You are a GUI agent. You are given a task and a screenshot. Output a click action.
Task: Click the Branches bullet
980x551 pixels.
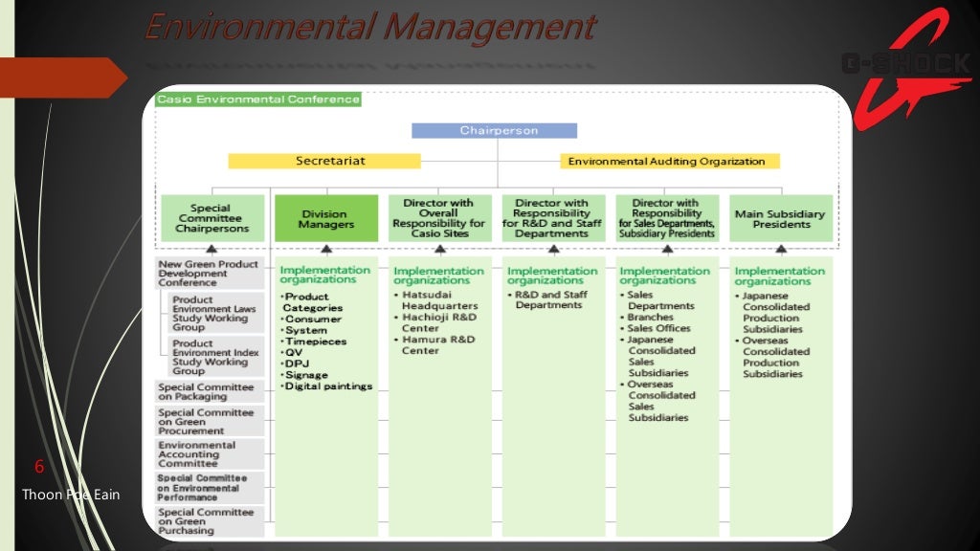[647, 317]
